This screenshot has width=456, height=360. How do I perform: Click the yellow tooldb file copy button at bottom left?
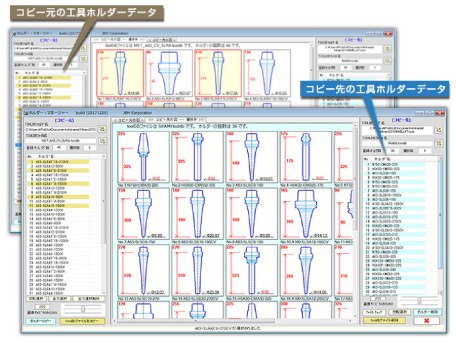82,321
